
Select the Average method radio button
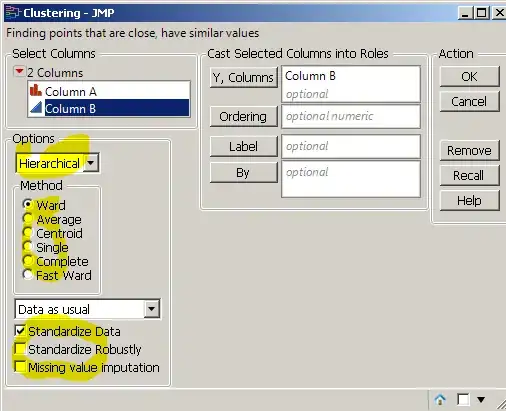click(27, 219)
